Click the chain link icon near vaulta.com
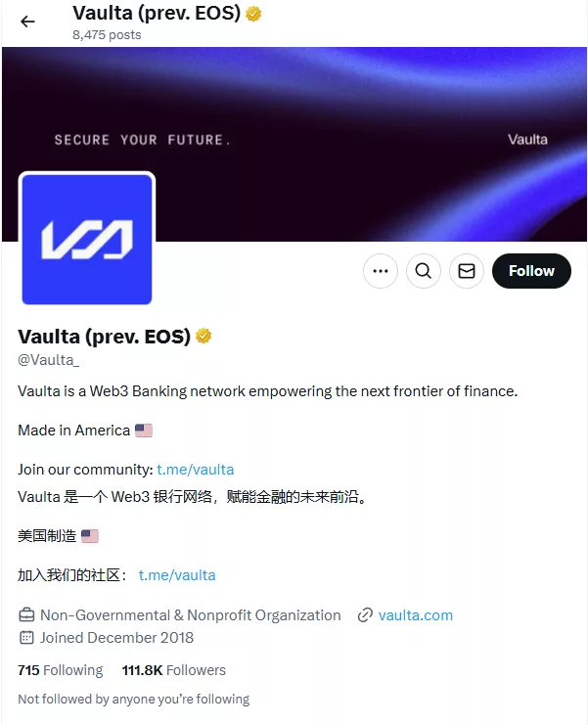 pyautogui.click(x=365, y=615)
